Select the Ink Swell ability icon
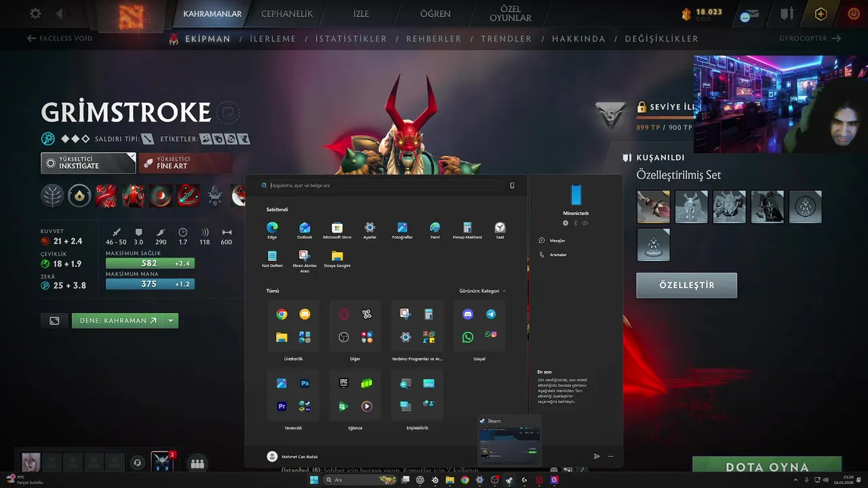The width and height of the screenshot is (868, 488). [x=161, y=195]
